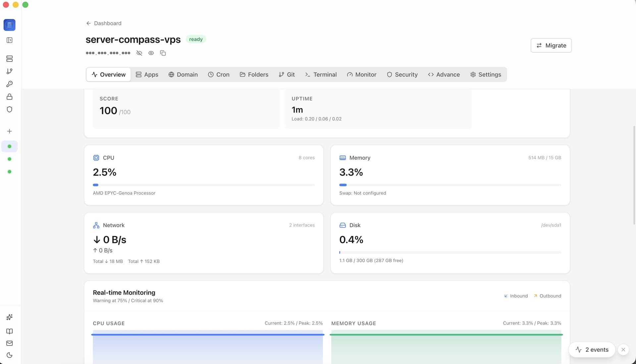
Task: Copy the server IP address
Action: pyautogui.click(x=163, y=53)
